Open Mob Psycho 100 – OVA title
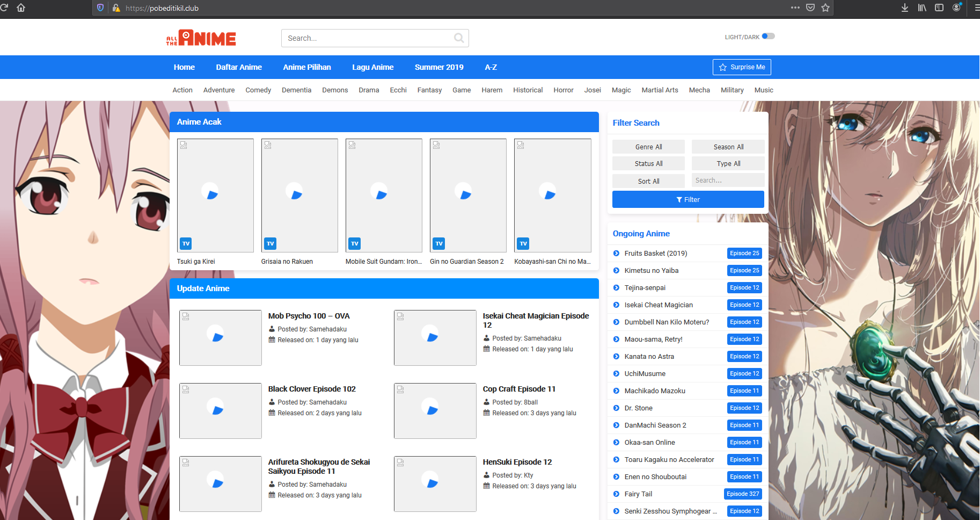The height and width of the screenshot is (520, 980). point(309,316)
